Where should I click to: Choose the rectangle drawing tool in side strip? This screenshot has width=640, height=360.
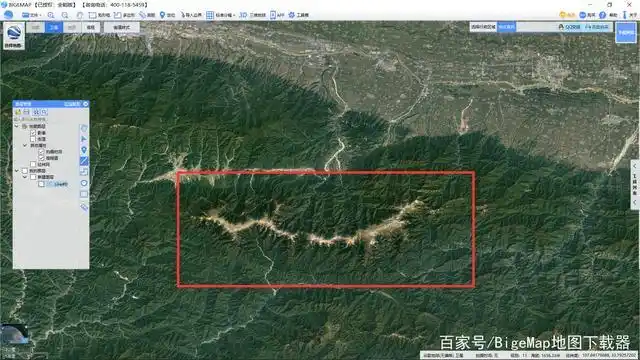84,194
